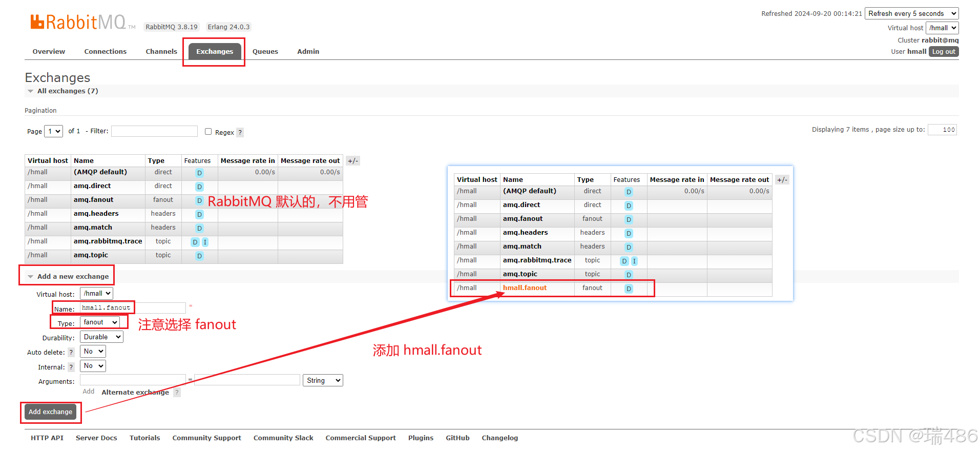Open the (AMQP default) exchange in left table

(100, 172)
